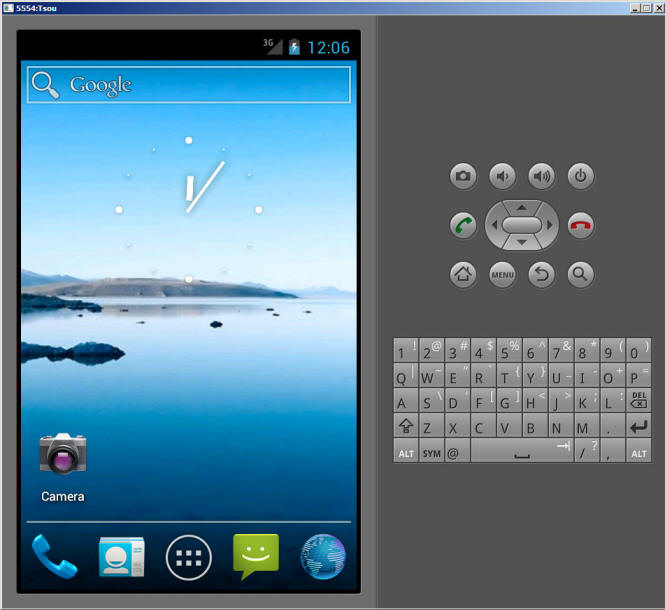Click the period key on keyboard
665x610 pixels.
(613, 425)
